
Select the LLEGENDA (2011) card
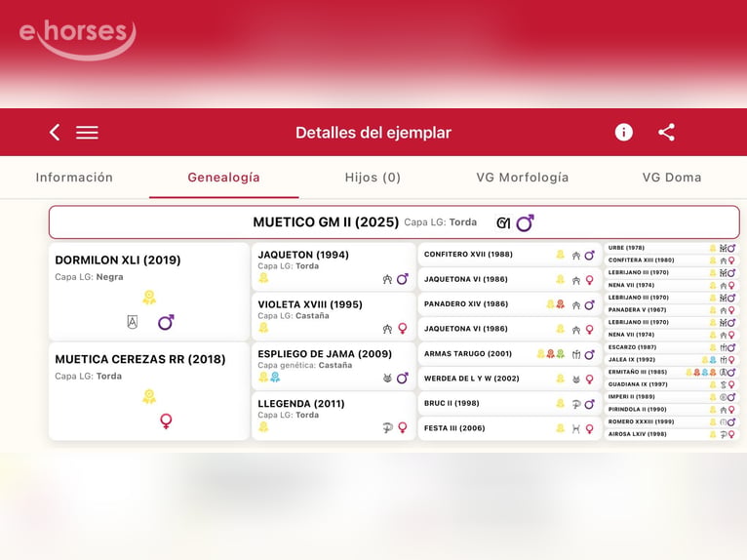[334, 416]
